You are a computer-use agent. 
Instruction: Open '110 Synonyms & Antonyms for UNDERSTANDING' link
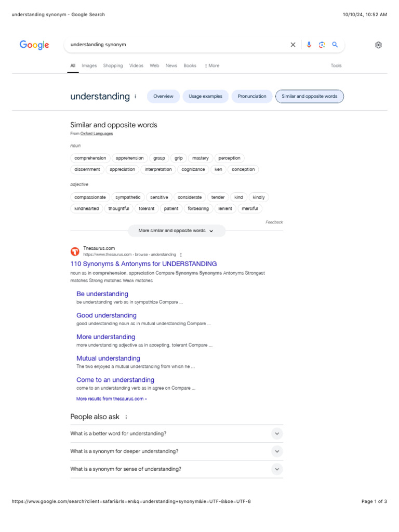tap(143, 264)
